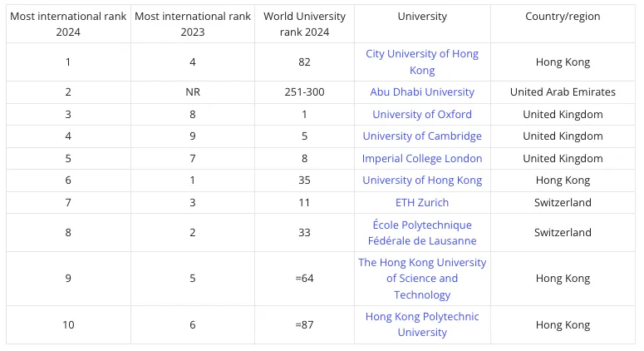
Task: Open the University of Oxford link
Action: pos(422,115)
